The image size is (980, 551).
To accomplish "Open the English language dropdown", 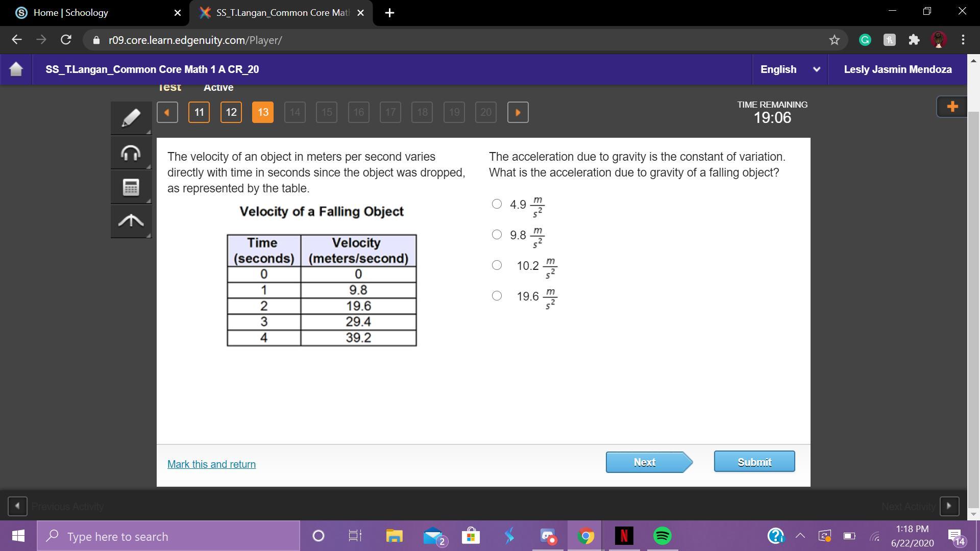I will 790,69.
